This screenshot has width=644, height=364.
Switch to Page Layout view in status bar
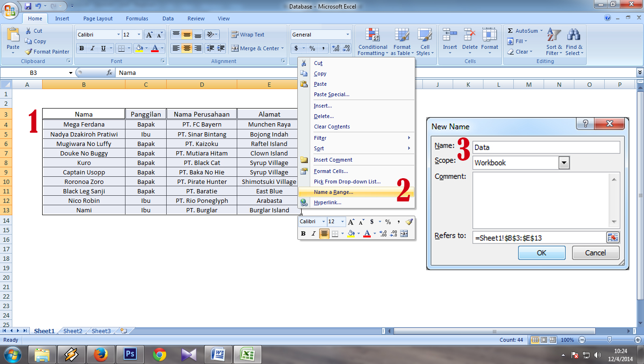[x=544, y=340]
